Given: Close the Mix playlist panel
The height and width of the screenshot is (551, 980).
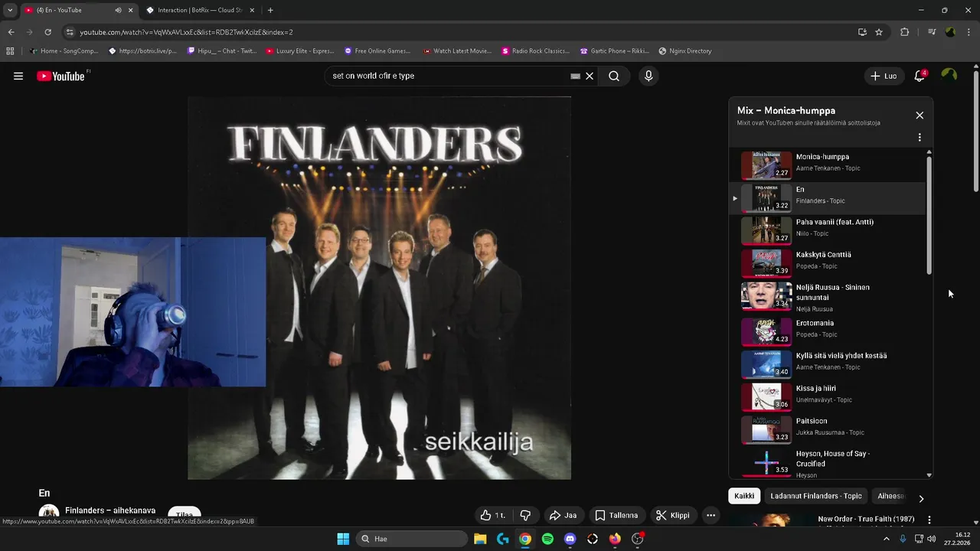Looking at the screenshot, I should 920,116.
